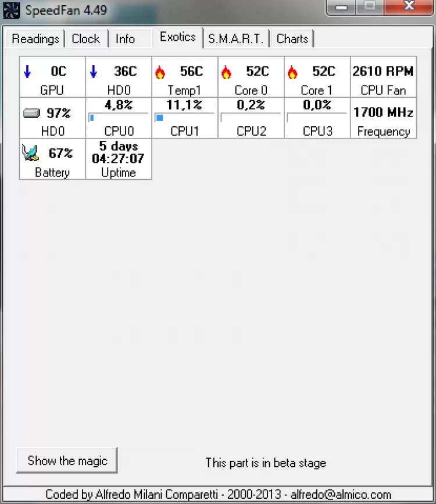Image resolution: width=436 pixels, height=504 pixels.
Task: Click the 1700 MHz frequency value
Action: 383,112
